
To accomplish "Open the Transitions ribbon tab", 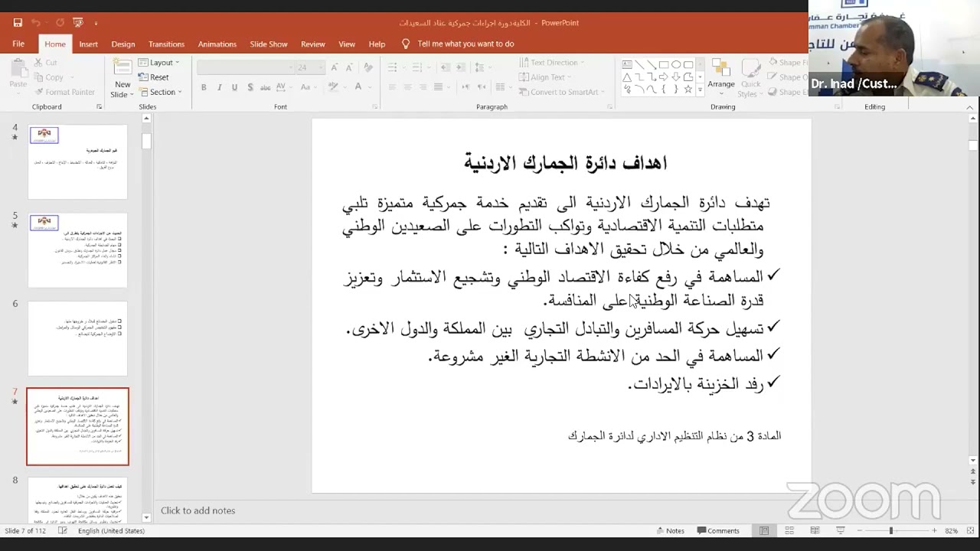I will [x=166, y=44].
